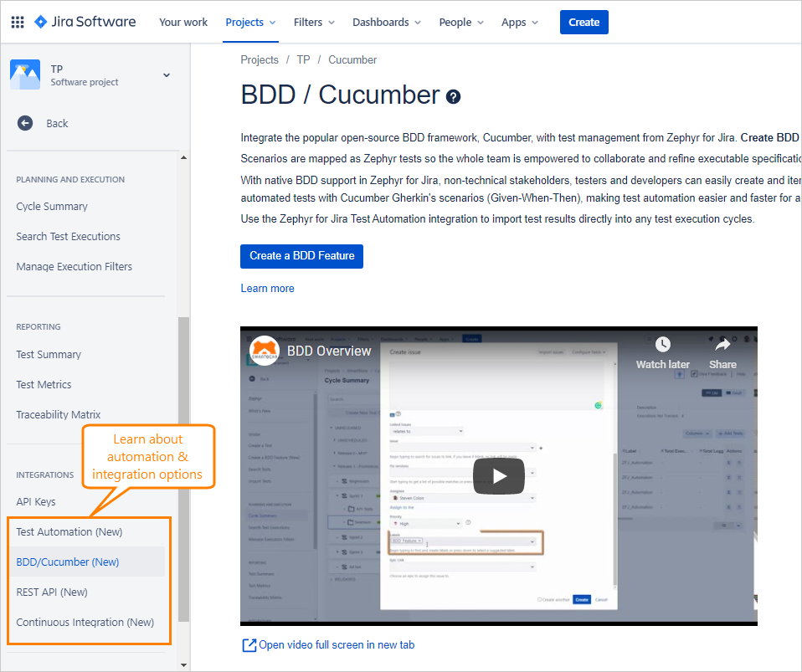Play the BDD Overview video

click(498, 475)
